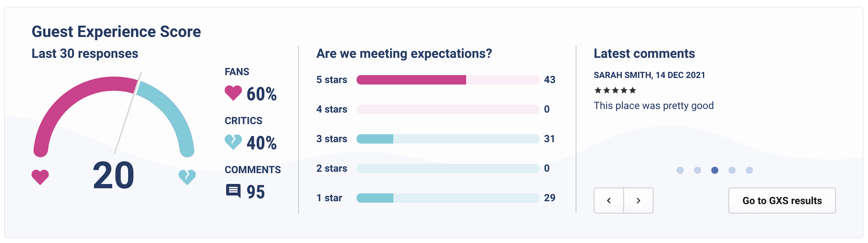The height and width of the screenshot is (243, 868).
Task: Click the 1 star progress bar
Action: [448, 198]
